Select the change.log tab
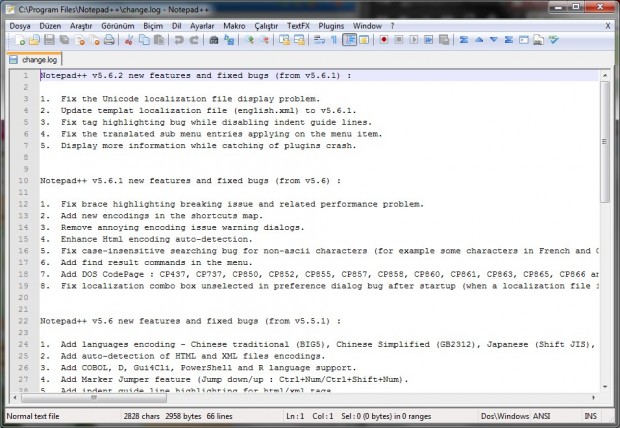The image size is (620, 428). [34, 60]
